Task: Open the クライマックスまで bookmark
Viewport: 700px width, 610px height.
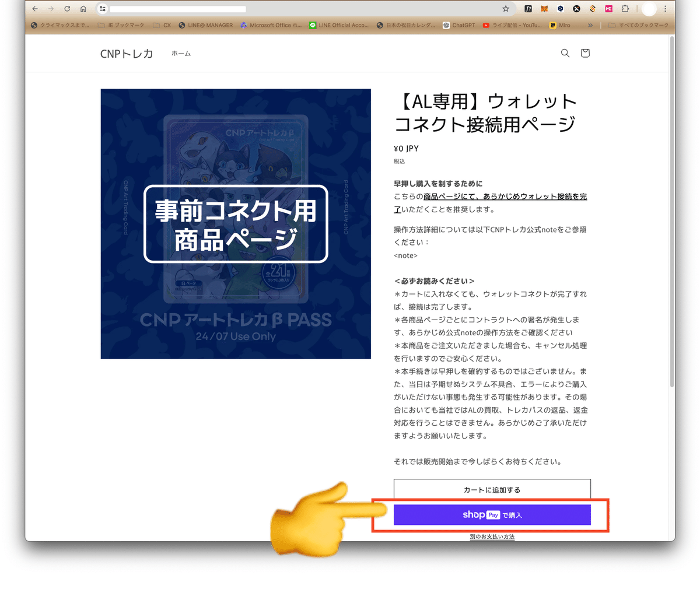Action: click(x=60, y=25)
